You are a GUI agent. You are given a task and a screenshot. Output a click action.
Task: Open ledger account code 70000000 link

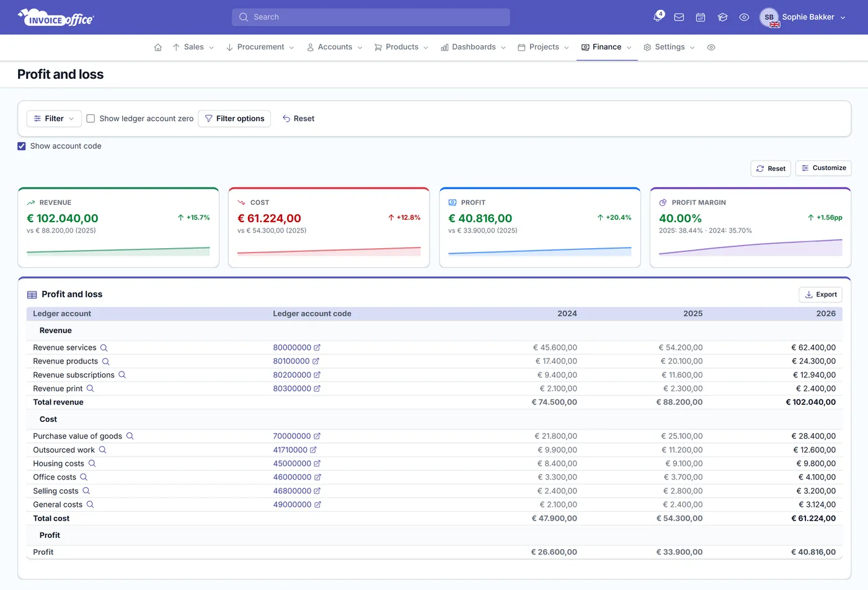coord(297,436)
